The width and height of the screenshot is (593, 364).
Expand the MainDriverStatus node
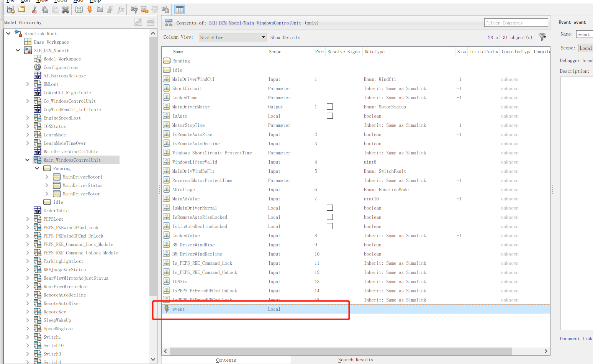tap(47, 185)
